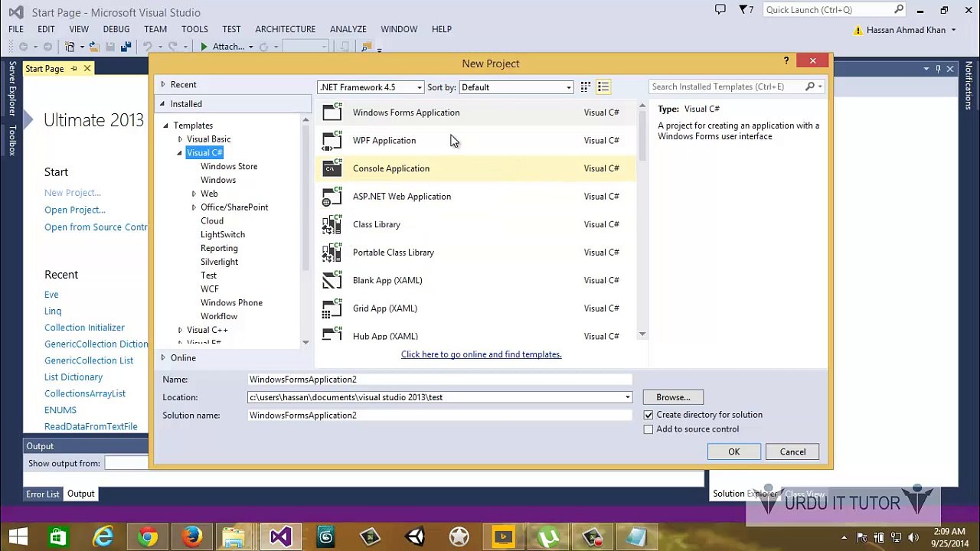Image resolution: width=980 pixels, height=551 pixels.
Task: Click the Grid App (XAML) template icon
Action: point(332,308)
